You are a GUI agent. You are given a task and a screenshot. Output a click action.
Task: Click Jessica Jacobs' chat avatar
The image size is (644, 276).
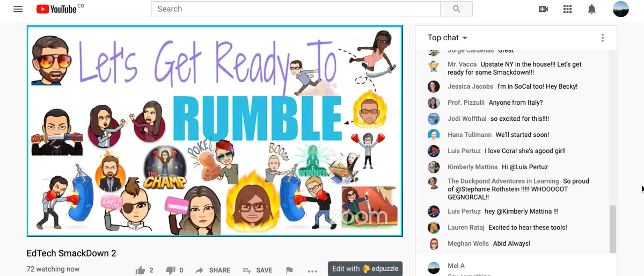[x=434, y=86]
